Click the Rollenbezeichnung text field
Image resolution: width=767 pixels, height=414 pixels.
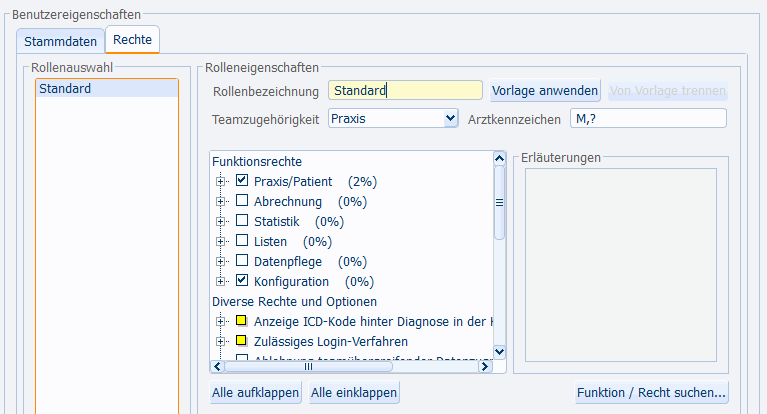405,91
